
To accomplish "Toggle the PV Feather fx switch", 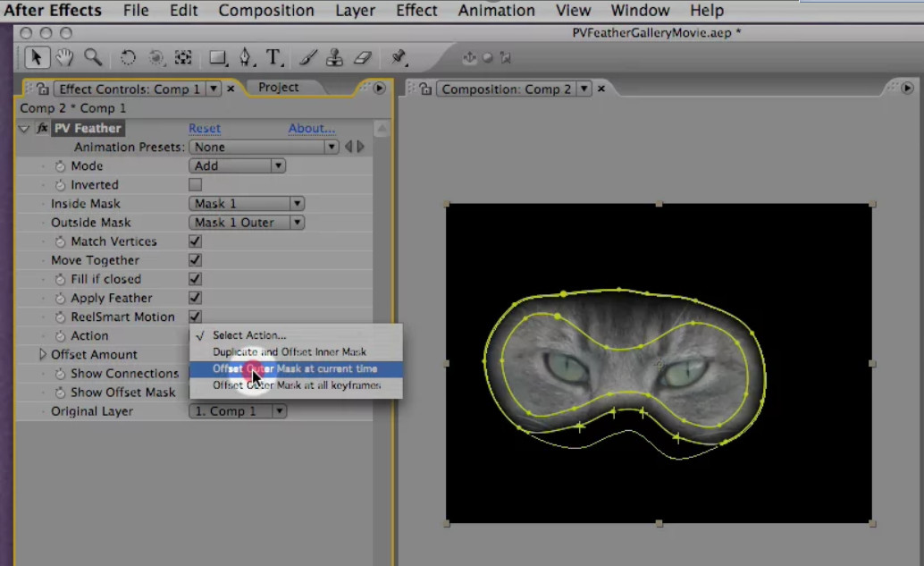I will coord(42,128).
